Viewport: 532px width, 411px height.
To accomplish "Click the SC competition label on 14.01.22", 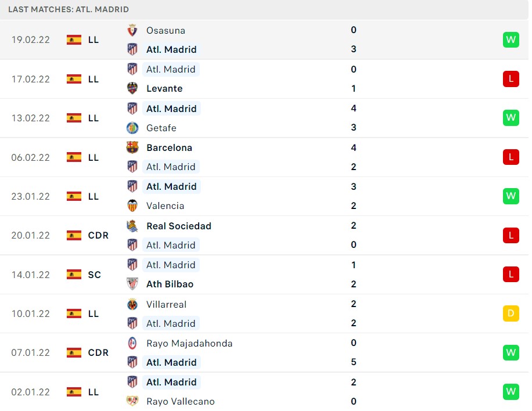I will (94, 275).
